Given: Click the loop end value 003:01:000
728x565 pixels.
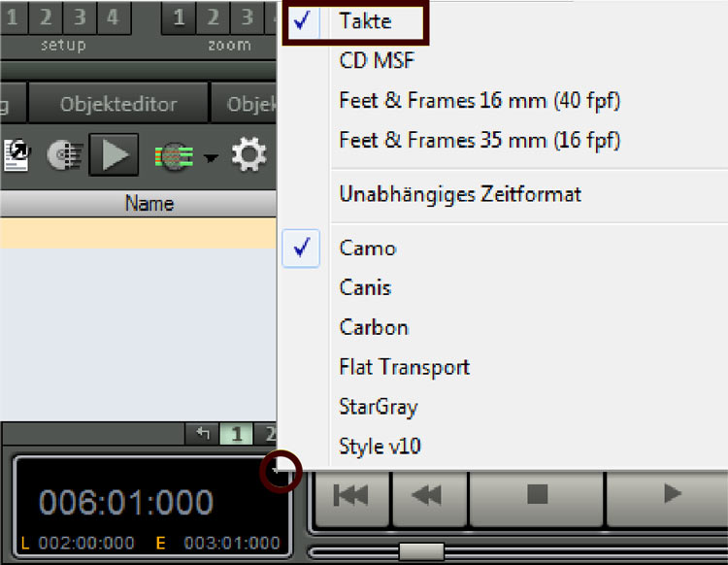Looking at the screenshot, I should [232, 543].
